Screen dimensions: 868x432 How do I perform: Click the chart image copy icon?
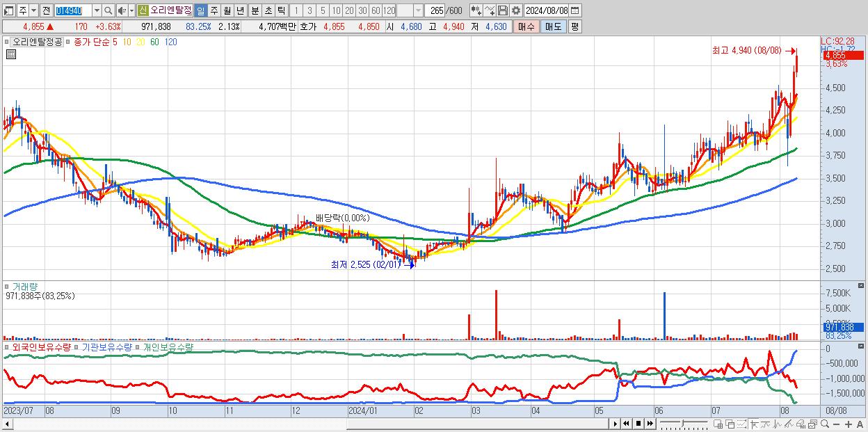tap(812, 424)
